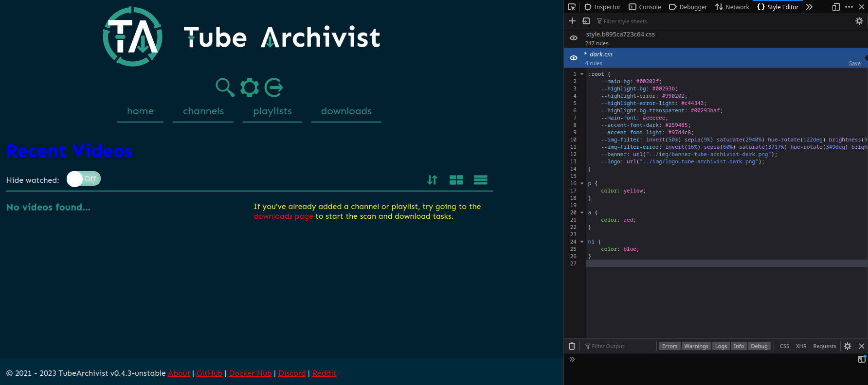The height and width of the screenshot is (385, 868).
Task: Open the Debugger tab
Action: pos(688,7)
